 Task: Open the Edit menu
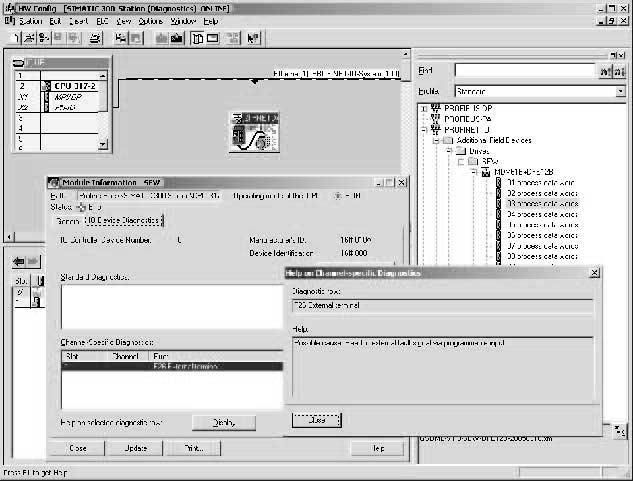pyautogui.click(x=55, y=21)
